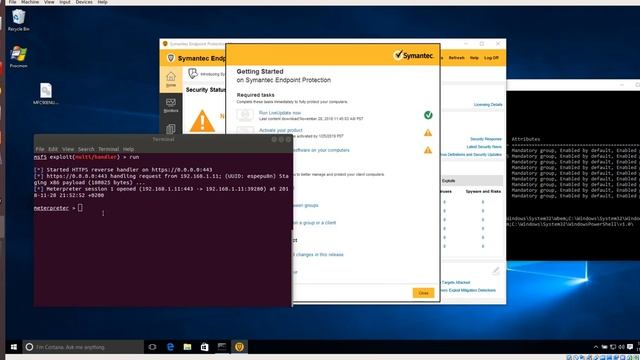Click green checkmark beside Run LiveUpdate
Screen dimensions: 640x360
tap(428, 115)
